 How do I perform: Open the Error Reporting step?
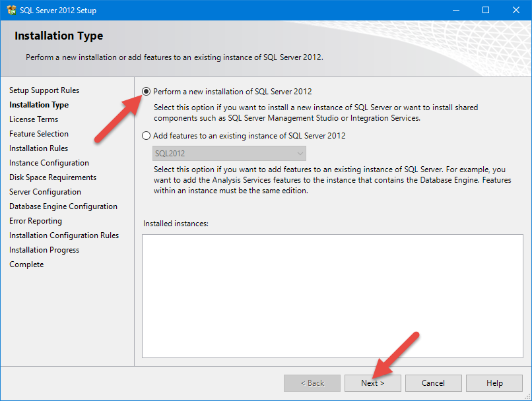click(x=36, y=221)
